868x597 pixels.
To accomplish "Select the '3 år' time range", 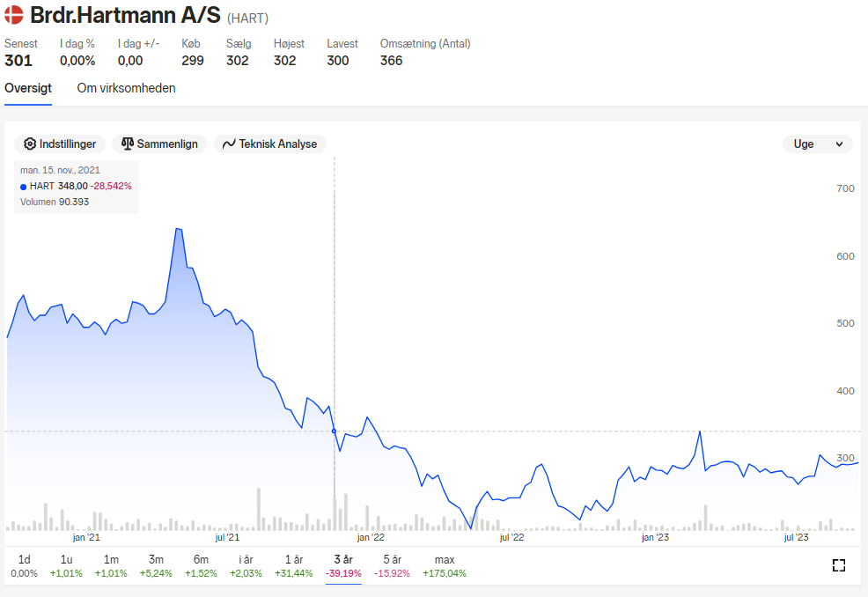I will pyautogui.click(x=344, y=566).
